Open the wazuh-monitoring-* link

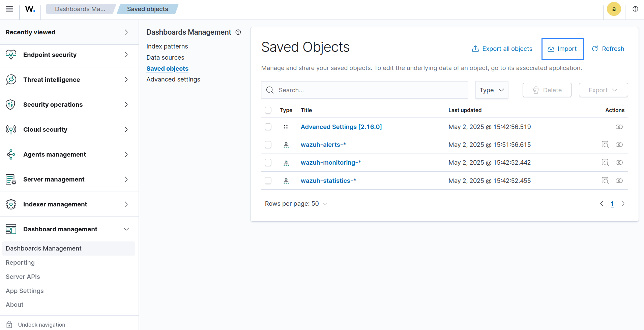(x=331, y=163)
